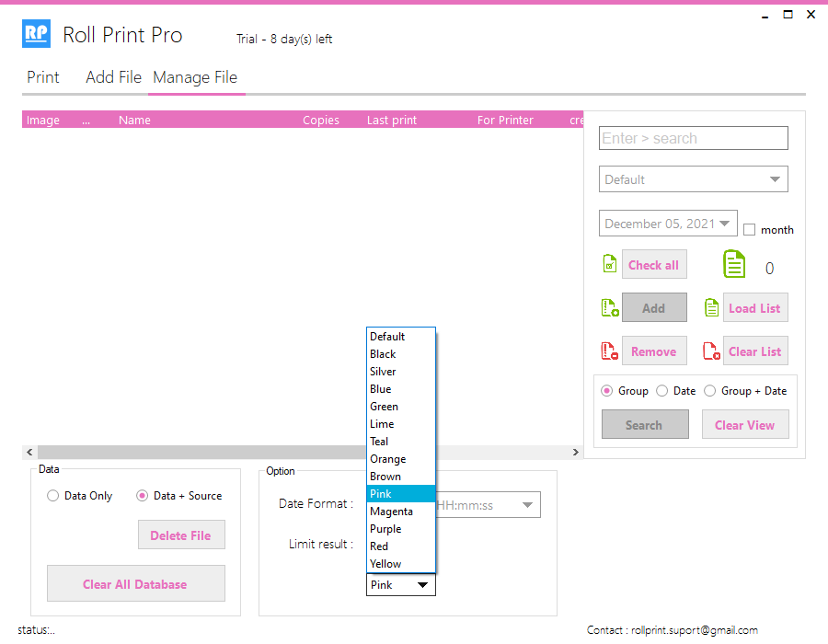Enable the month checkbox

pos(750,230)
